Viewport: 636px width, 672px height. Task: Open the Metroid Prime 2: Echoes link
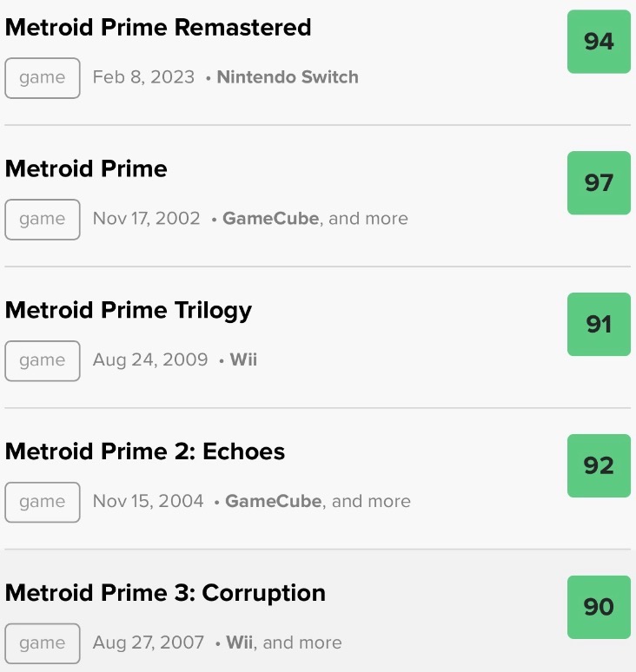tap(145, 452)
